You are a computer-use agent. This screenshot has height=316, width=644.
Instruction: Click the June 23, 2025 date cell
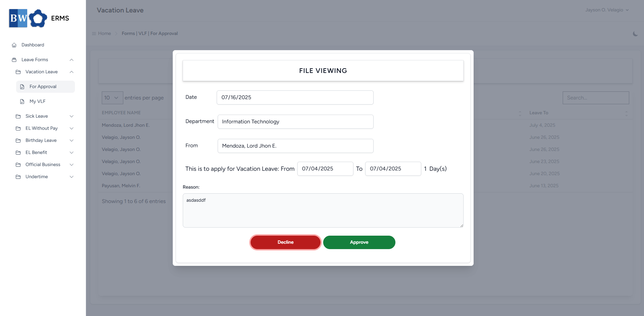pos(544,162)
